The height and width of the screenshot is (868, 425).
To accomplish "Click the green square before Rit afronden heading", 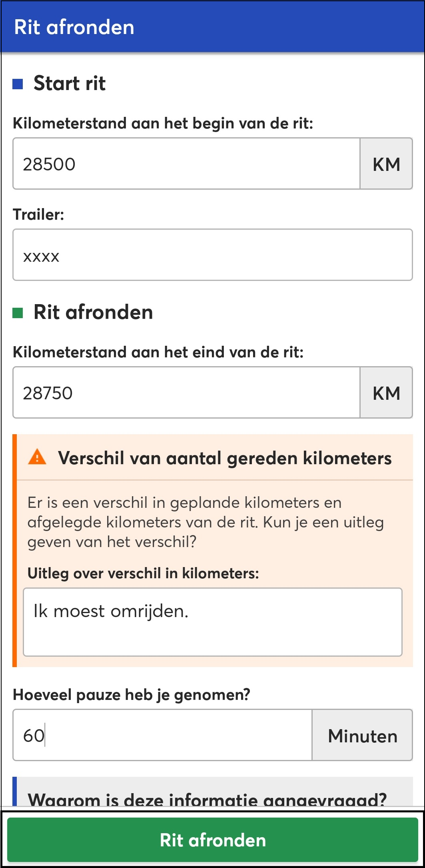I will coord(18,313).
